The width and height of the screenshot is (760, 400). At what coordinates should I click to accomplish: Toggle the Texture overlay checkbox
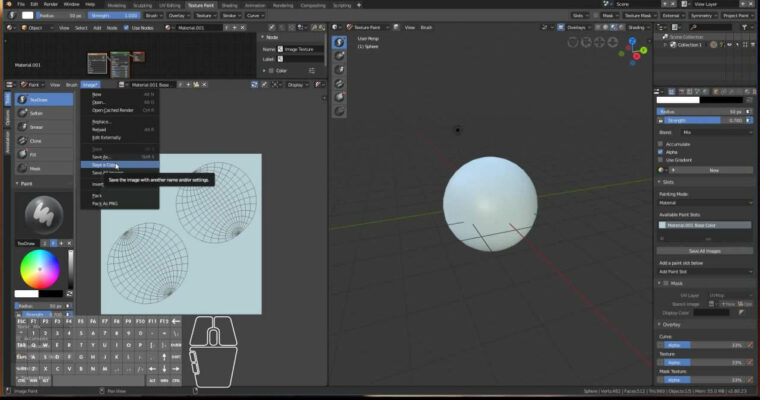(660, 362)
